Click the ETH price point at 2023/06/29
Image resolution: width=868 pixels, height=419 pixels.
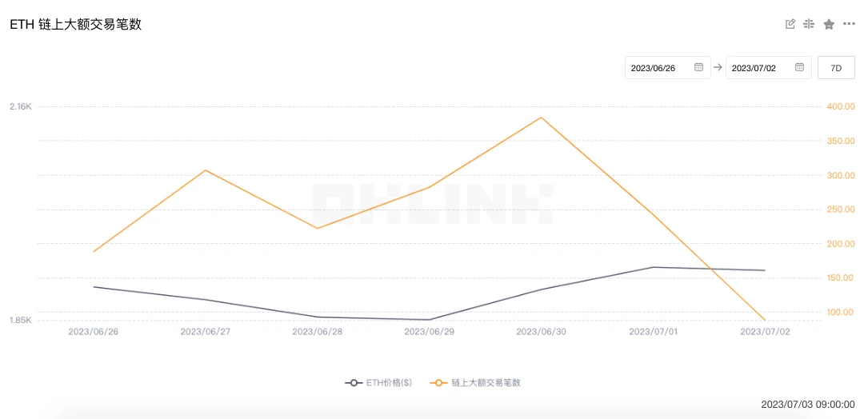430,320
